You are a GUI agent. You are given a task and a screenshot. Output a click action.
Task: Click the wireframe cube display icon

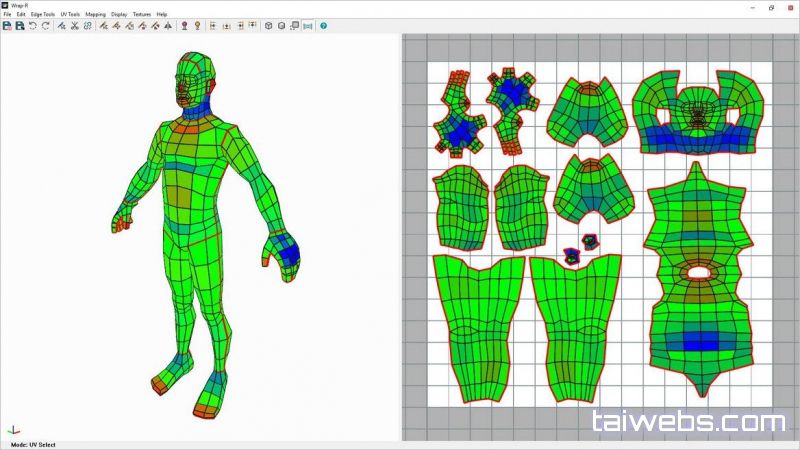tap(268, 25)
